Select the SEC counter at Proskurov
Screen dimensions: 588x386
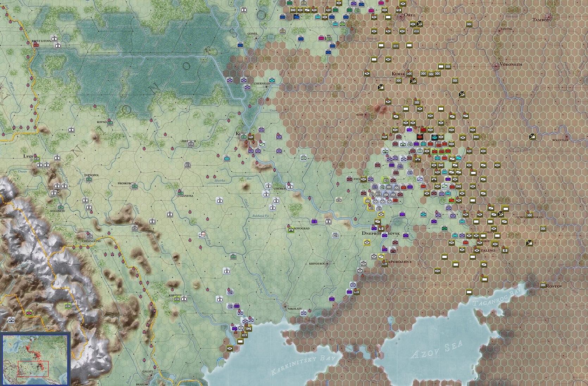click(x=135, y=186)
